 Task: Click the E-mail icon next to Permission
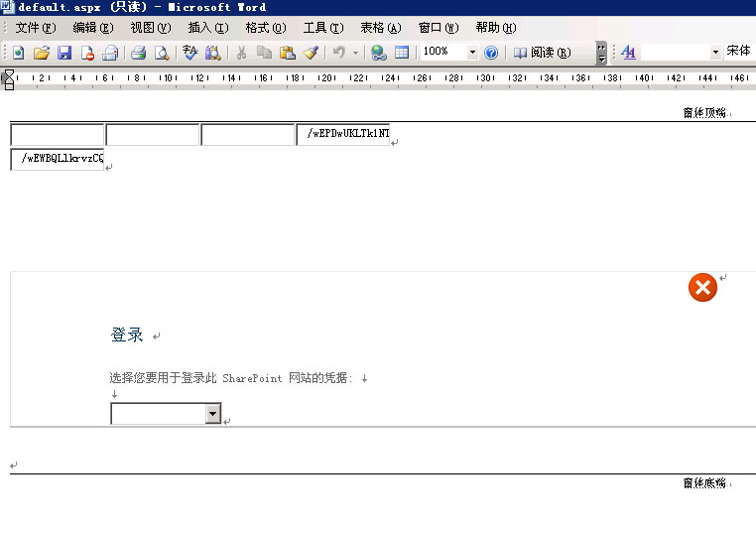click(x=110, y=52)
